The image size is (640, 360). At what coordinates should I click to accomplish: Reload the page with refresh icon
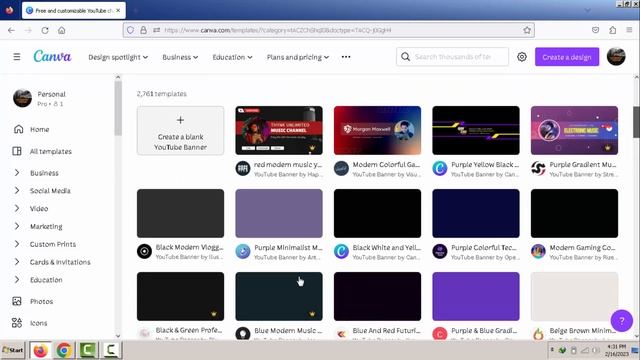click(x=45, y=30)
